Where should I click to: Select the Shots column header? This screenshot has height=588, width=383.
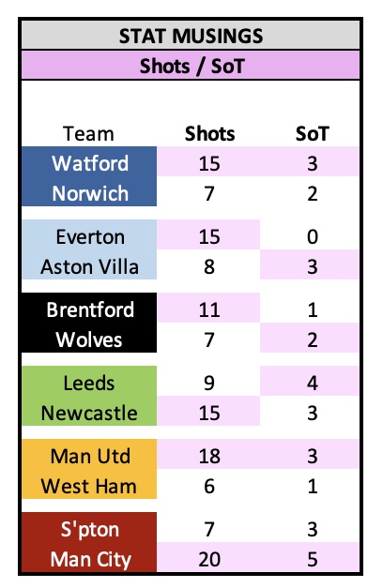click(x=208, y=133)
